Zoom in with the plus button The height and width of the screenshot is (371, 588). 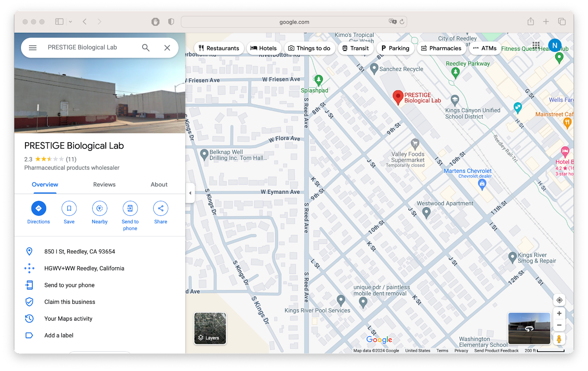click(559, 314)
